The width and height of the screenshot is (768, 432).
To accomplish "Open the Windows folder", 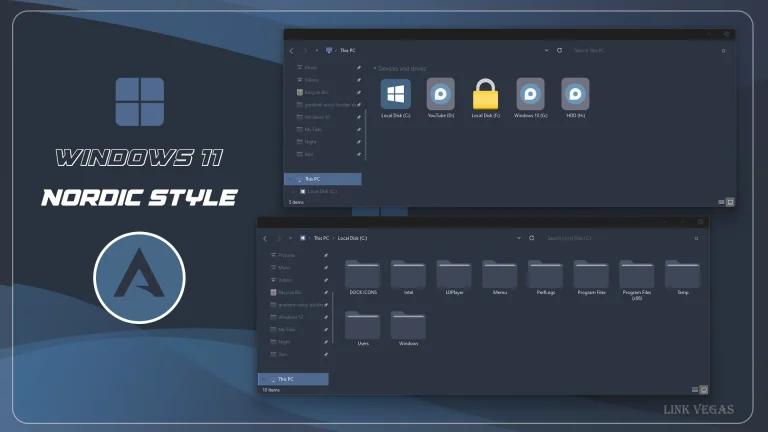I will (408, 329).
